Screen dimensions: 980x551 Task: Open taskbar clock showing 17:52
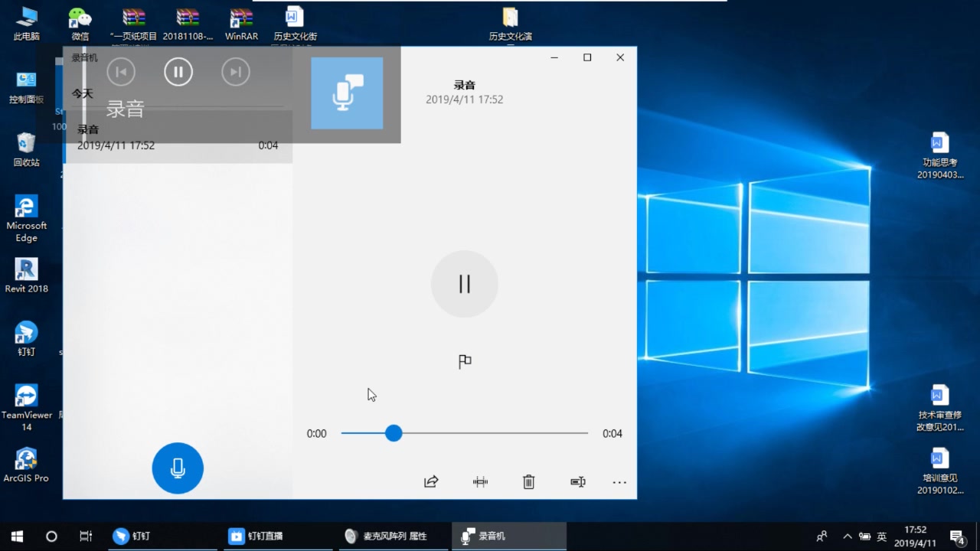(x=916, y=536)
